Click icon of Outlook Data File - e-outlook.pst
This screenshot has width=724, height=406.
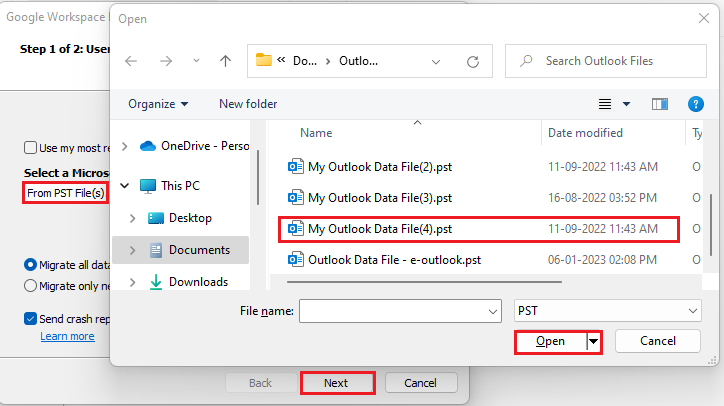point(296,260)
